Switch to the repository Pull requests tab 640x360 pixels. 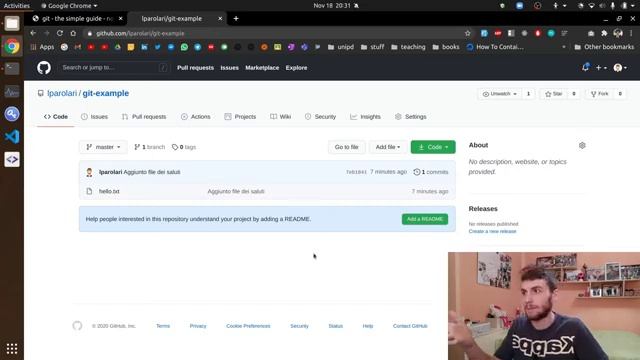(144, 117)
